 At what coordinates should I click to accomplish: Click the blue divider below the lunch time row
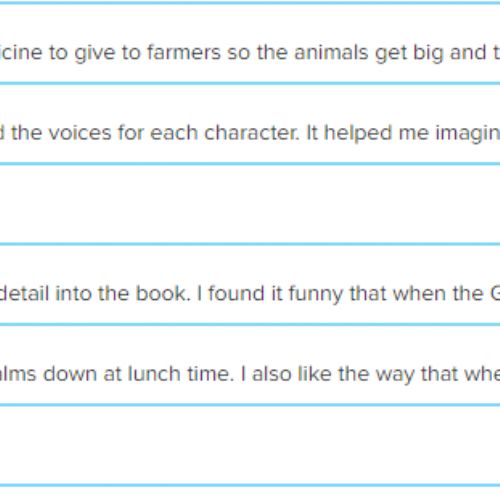(x=250, y=405)
